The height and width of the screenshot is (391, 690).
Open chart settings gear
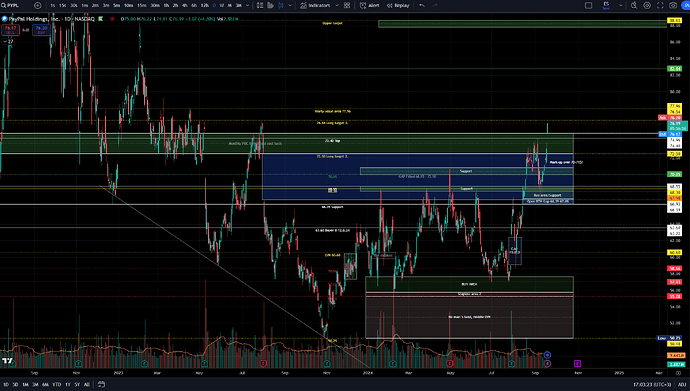pyautogui.click(x=647, y=5)
